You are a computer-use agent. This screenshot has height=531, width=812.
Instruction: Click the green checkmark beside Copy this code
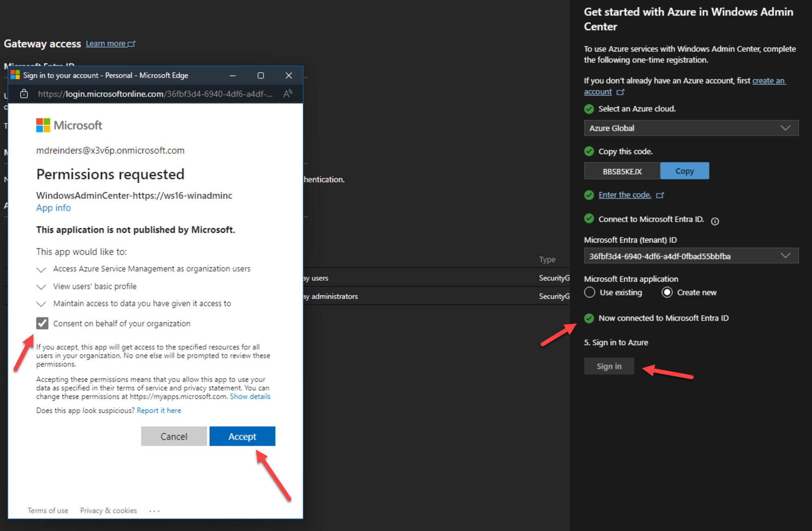click(x=589, y=151)
